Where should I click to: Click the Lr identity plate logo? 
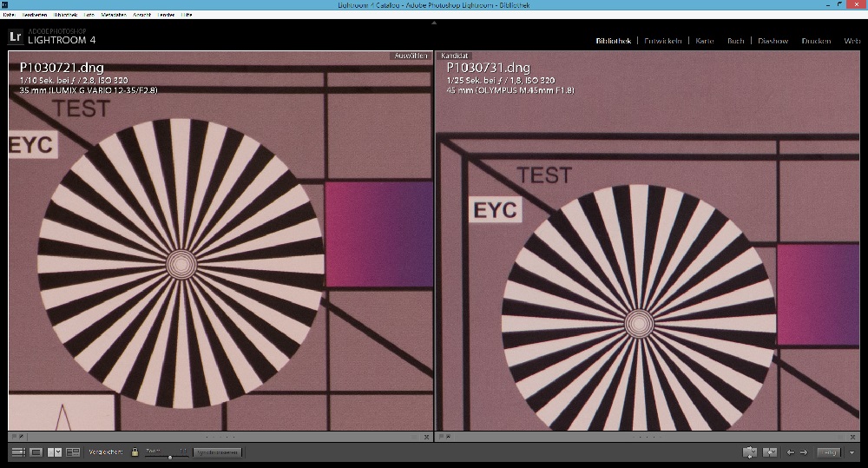click(16, 37)
